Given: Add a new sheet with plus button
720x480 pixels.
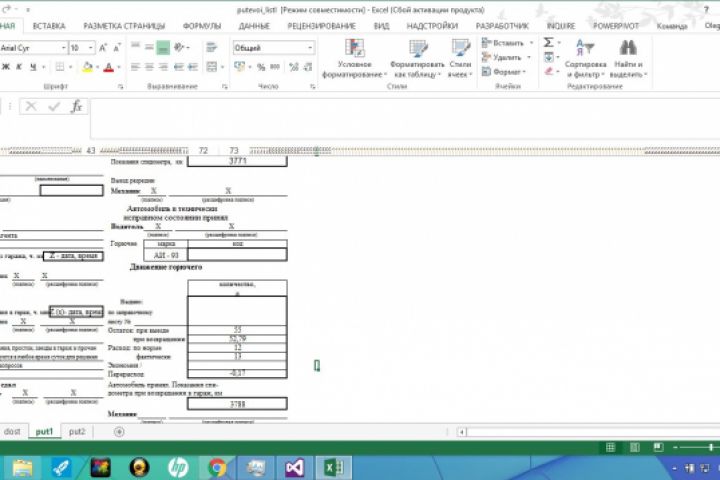Looking at the screenshot, I should point(119,432).
